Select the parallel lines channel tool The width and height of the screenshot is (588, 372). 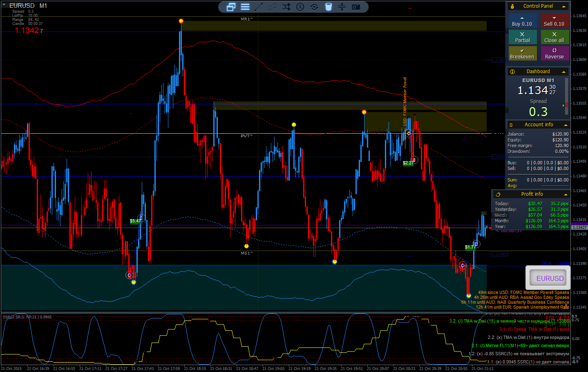point(273,7)
